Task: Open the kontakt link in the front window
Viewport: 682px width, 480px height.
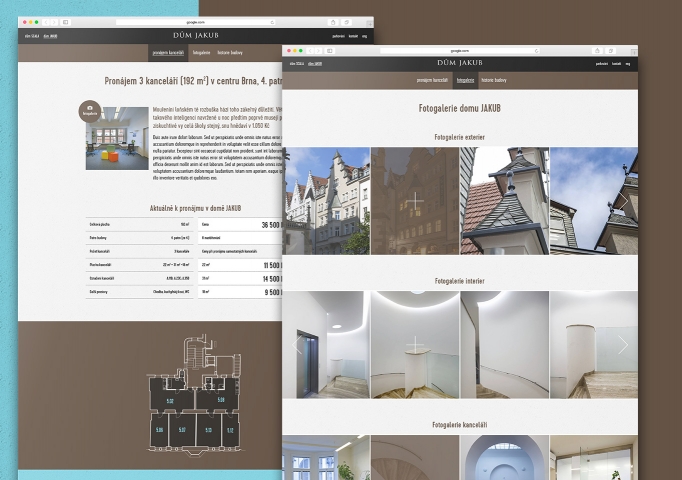Action: click(616, 64)
